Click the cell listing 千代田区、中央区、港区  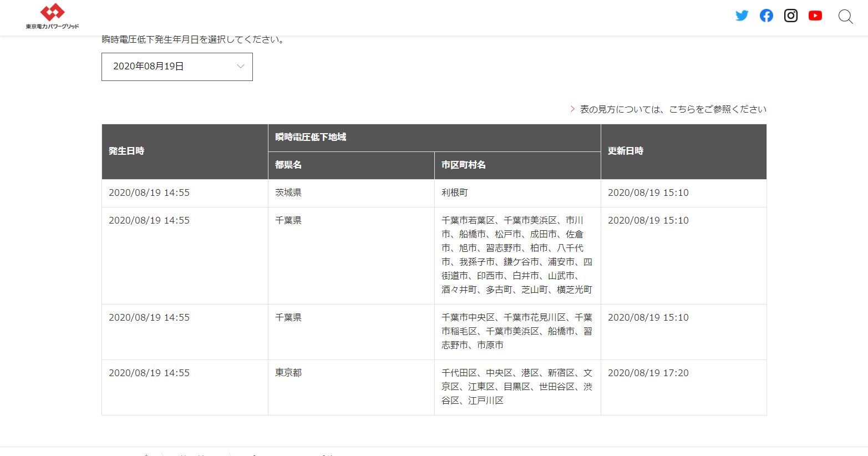[x=516, y=387]
